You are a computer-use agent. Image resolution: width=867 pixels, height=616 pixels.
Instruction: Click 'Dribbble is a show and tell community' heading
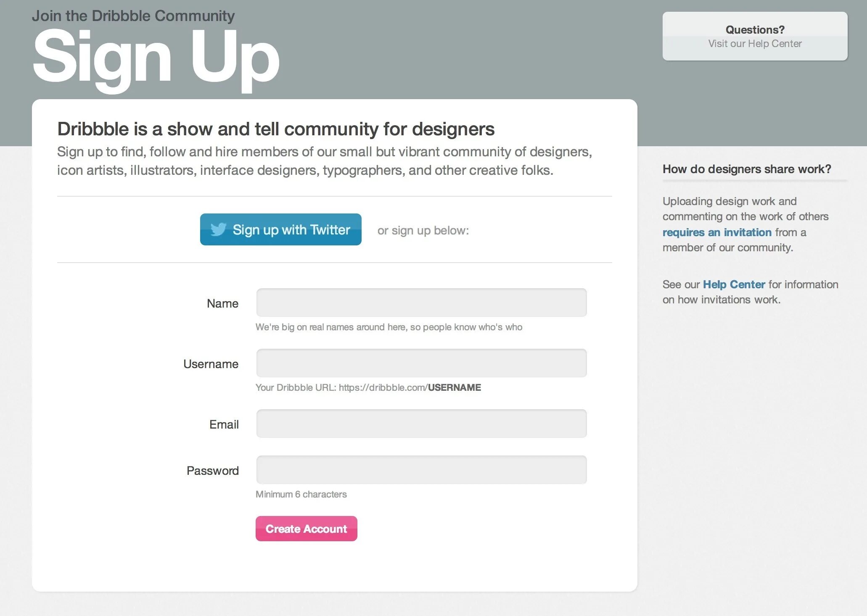276,129
